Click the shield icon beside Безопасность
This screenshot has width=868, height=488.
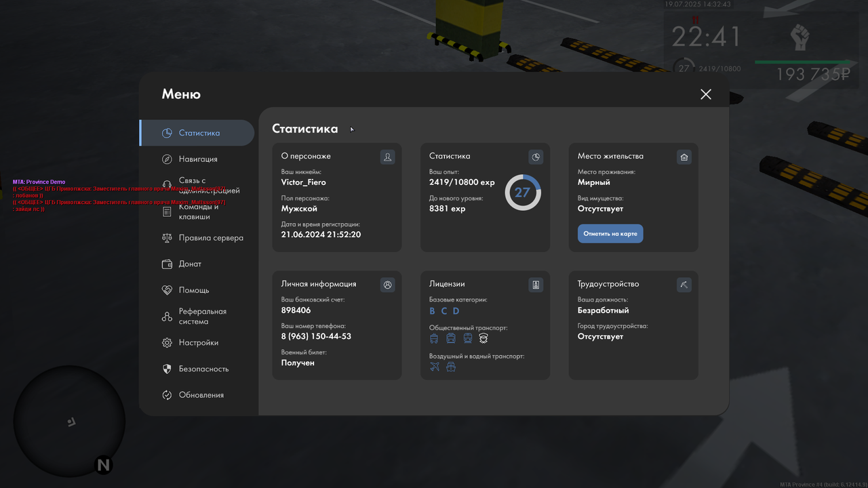(x=167, y=369)
